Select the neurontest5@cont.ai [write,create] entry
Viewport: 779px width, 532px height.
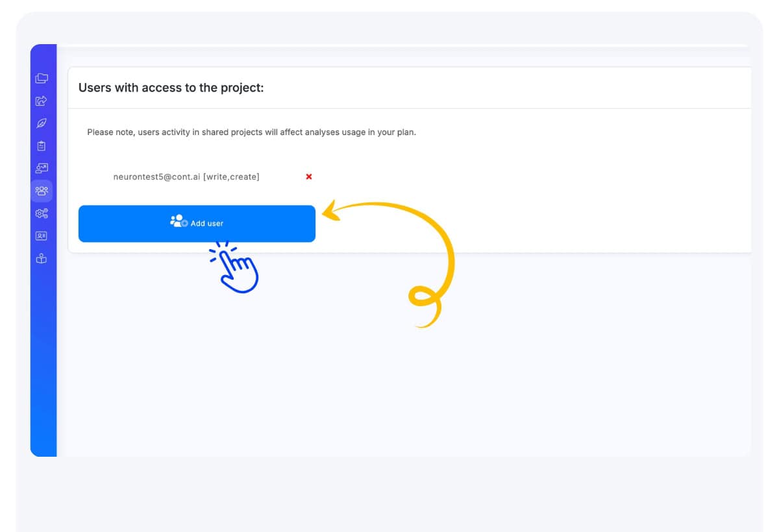186,176
